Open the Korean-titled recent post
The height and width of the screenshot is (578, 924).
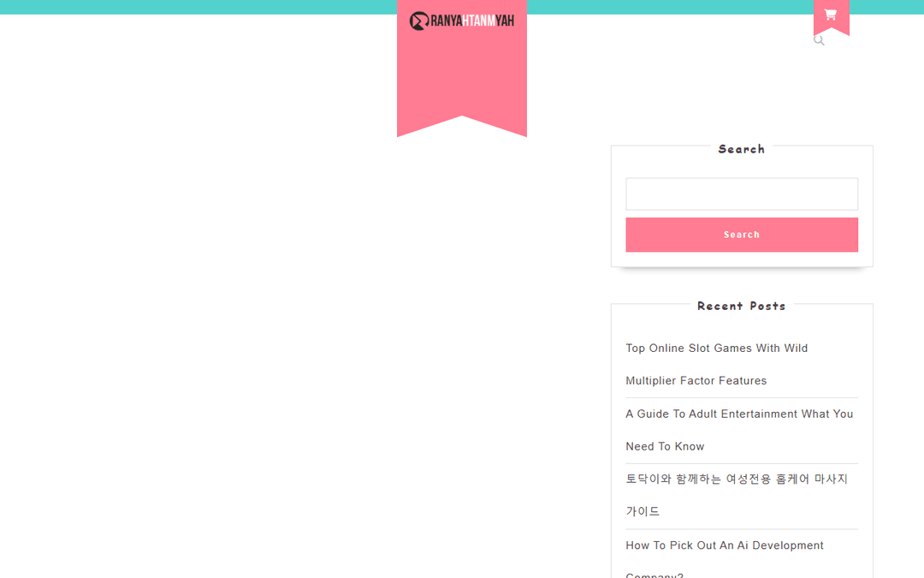(x=737, y=496)
